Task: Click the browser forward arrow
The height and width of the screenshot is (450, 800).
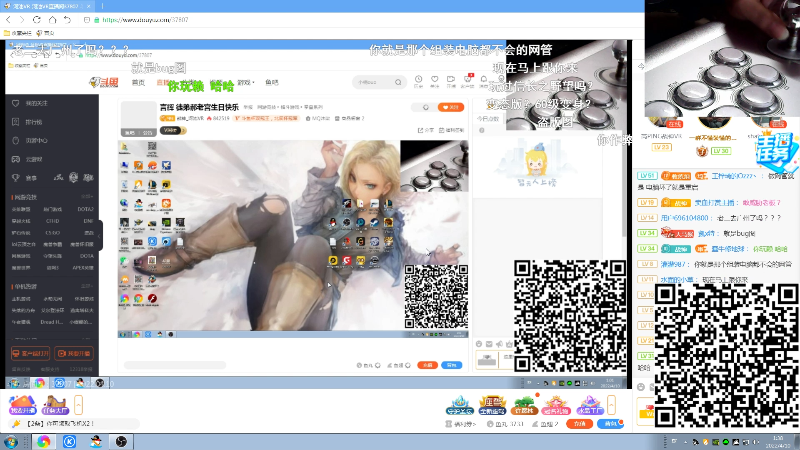Action: (x=22, y=20)
